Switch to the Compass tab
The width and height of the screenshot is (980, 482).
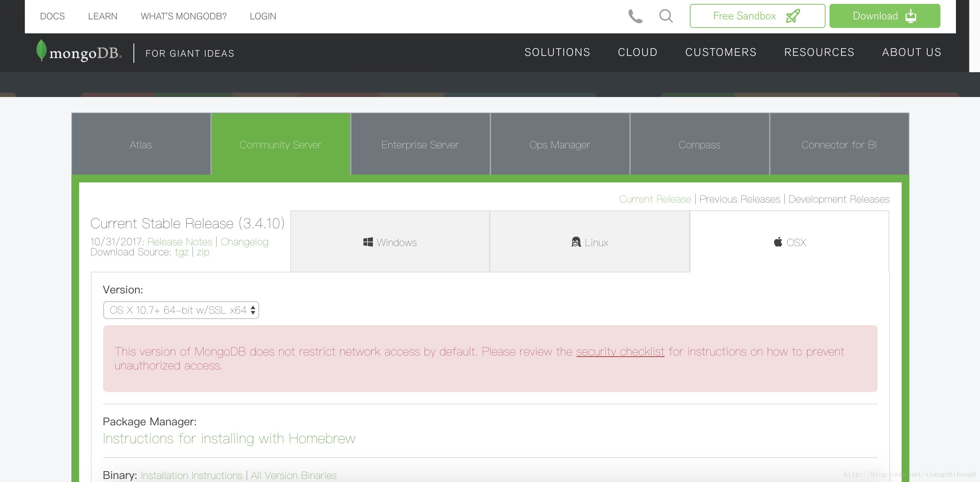(x=700, y=144)
